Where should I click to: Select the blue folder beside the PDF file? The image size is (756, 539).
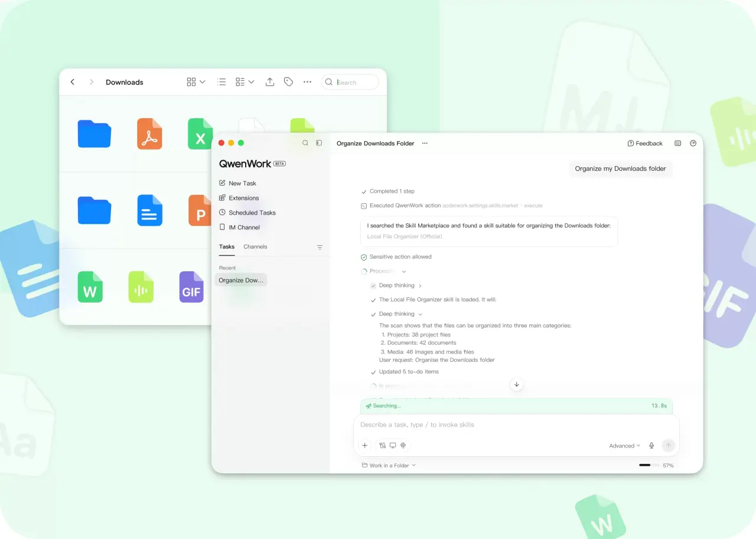94,134
